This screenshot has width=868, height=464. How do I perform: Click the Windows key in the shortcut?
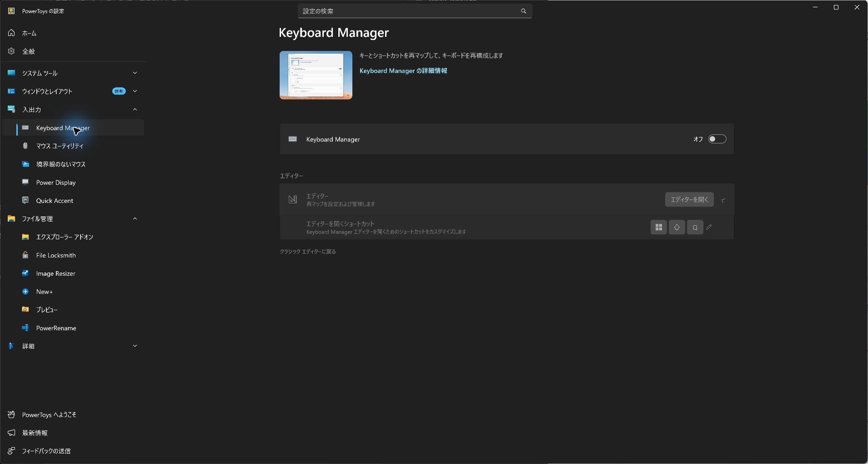pos(659,227)
